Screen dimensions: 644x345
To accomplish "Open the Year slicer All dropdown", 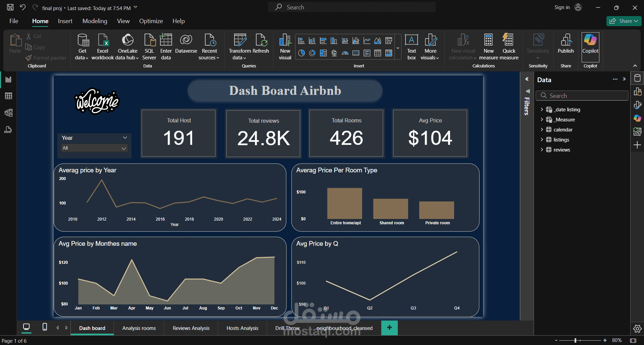I will point(94,148).
